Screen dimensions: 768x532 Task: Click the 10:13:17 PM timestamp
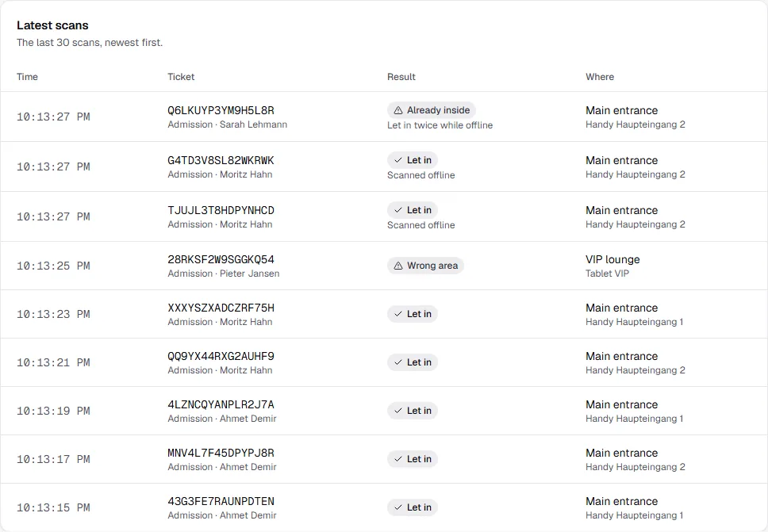click(x=53, y=460)
